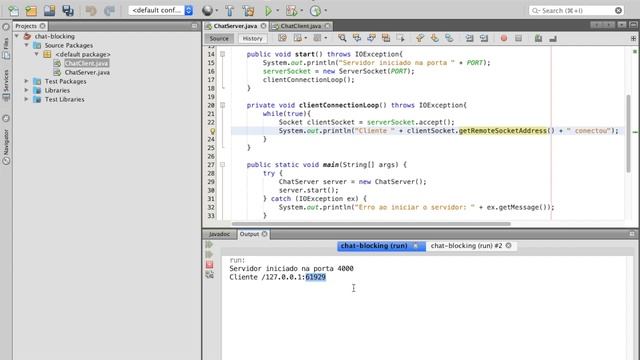Open the Navigator side panel tab
This screenshot has height=360, width=640.
tap(6, 147)
